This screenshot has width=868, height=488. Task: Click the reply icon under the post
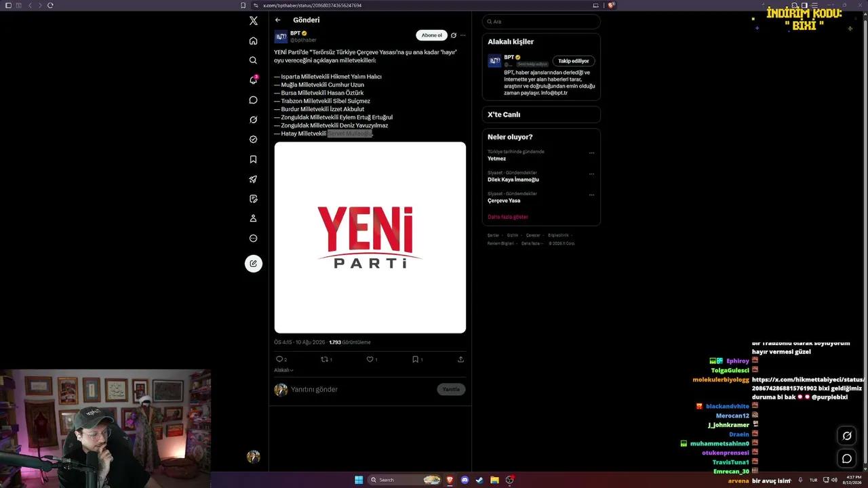click(279, 359)
